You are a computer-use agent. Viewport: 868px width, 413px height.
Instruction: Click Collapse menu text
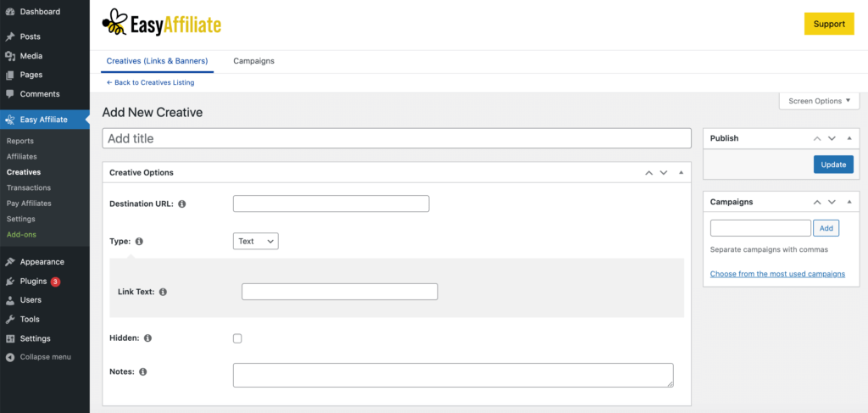46,357
